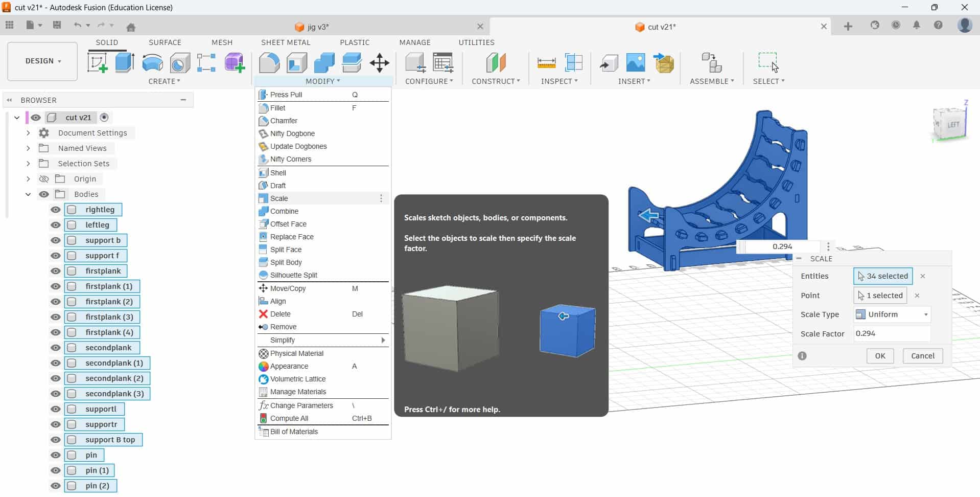Click the Save icon
This screenshot has width=980, height=497.
pos(57,25)
